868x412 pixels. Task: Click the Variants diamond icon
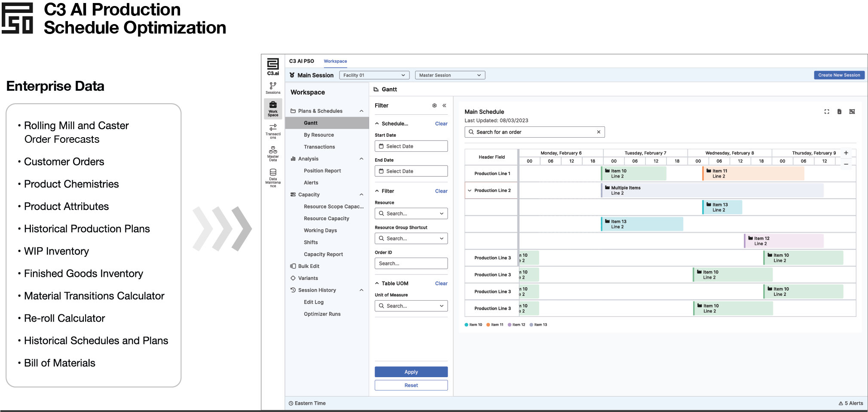point(293,278)
